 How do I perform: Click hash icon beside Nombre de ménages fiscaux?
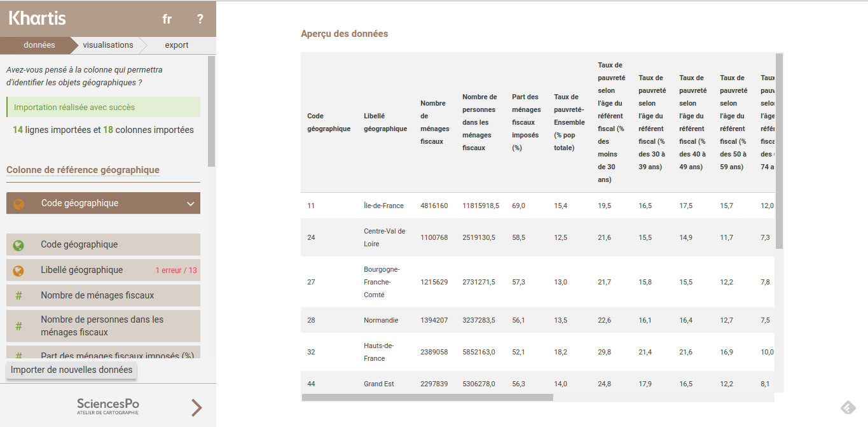click(x=18, y=295)
